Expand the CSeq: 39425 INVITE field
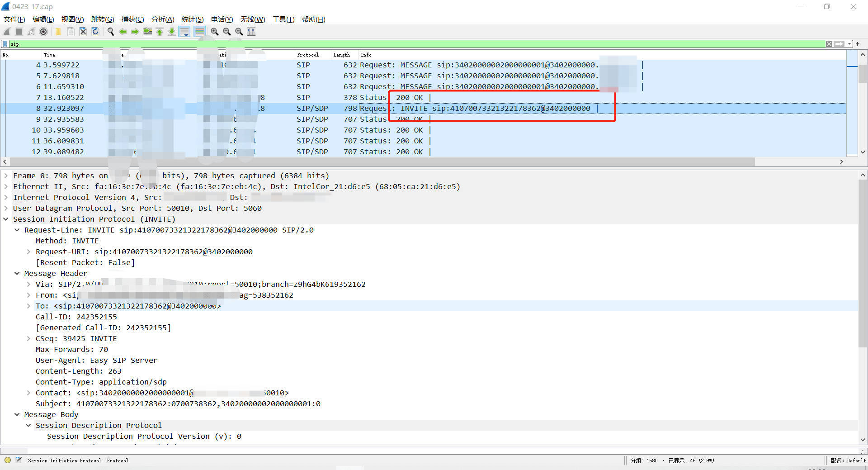Viewport: 868px width, 470px height. pos(28,339)
